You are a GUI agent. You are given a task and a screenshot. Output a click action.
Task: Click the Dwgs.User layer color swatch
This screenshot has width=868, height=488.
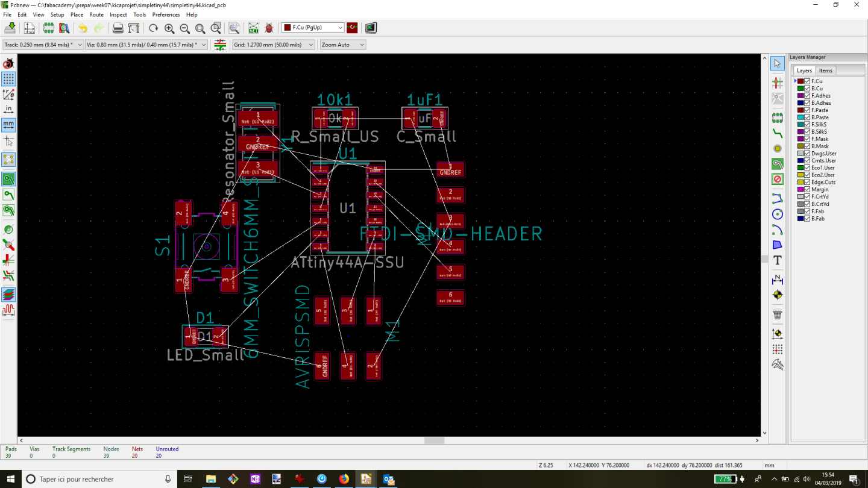pyautogui.click(x=800, y=154)
